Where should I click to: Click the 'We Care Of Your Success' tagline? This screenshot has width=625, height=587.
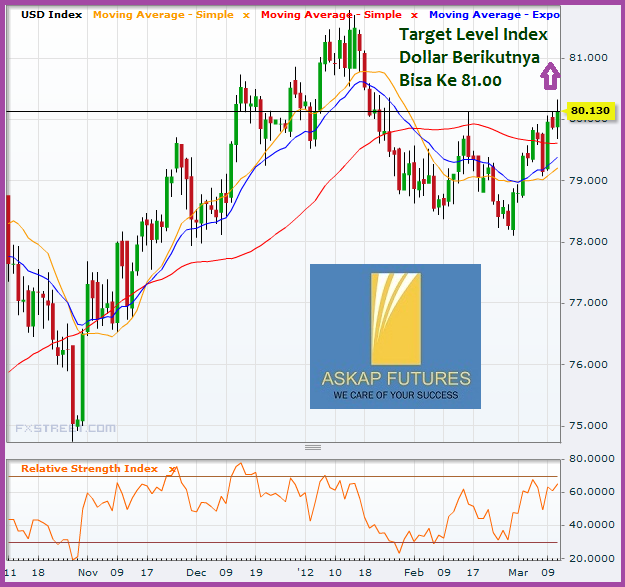[x=395, y=395]
